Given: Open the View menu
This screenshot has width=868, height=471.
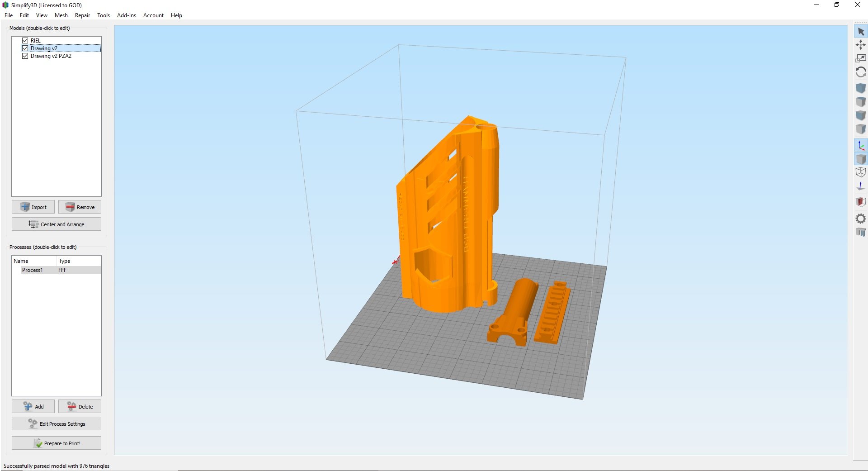Looking at the screenshot, I should click(42, 15).
